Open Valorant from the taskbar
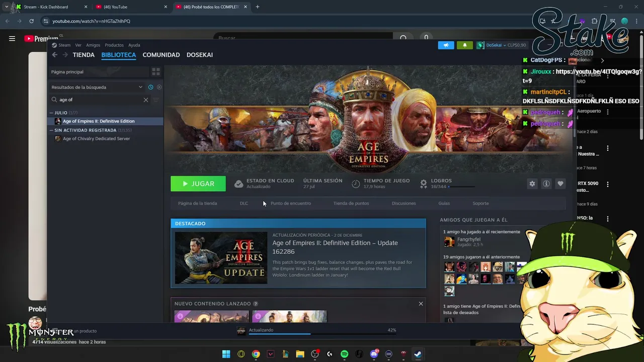The width and height of the screenshot is (644, 362). (271, 354)
